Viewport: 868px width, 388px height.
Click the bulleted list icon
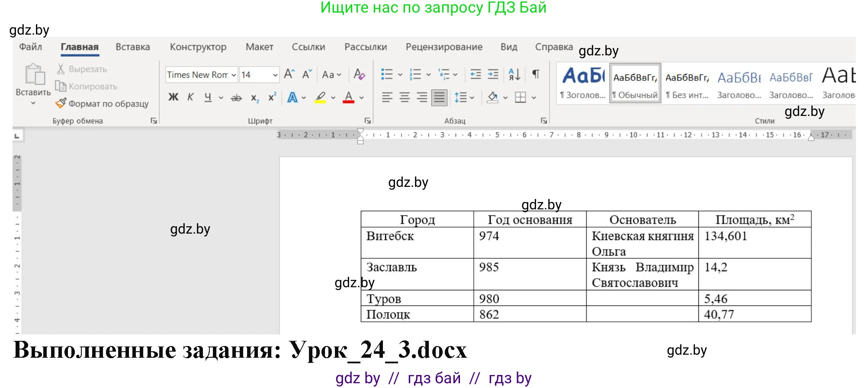(x=387, y=74)
